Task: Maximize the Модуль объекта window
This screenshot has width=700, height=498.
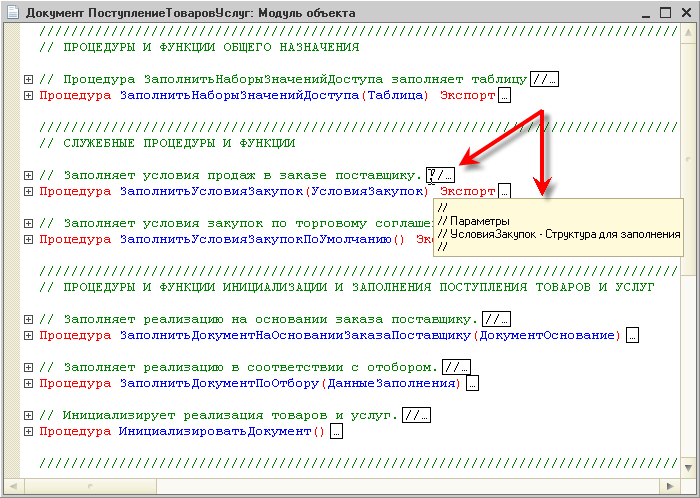Action: tap(666, 12)
